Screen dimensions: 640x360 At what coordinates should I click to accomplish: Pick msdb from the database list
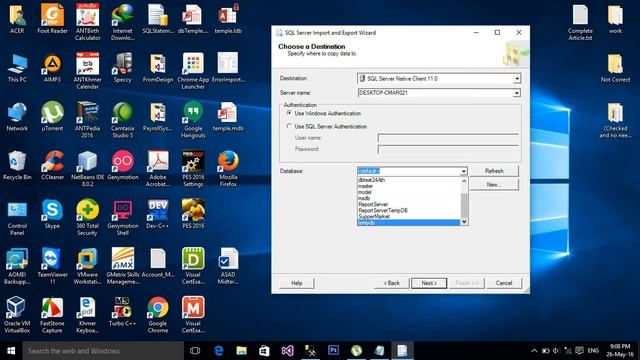point(409,198)
